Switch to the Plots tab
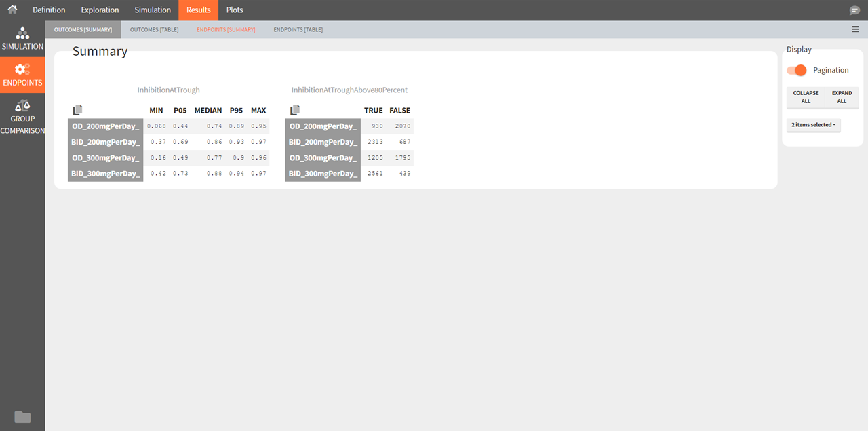This screenshot has width=868, height=431. click(235, 10)
